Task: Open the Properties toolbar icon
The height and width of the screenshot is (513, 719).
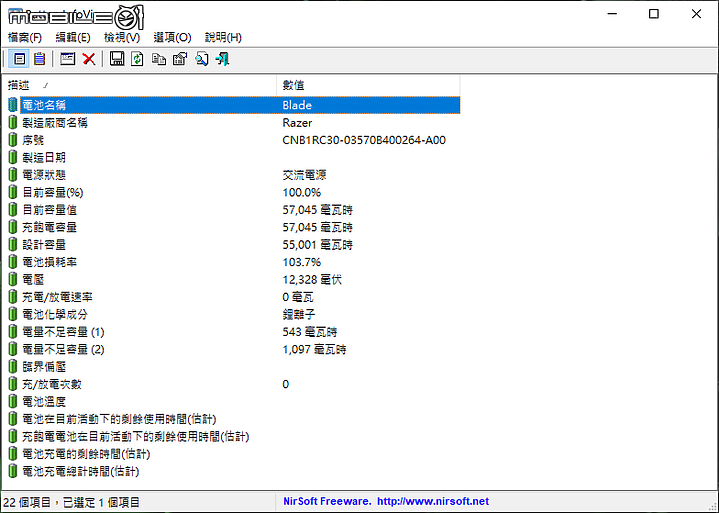Action: [180, 59]
